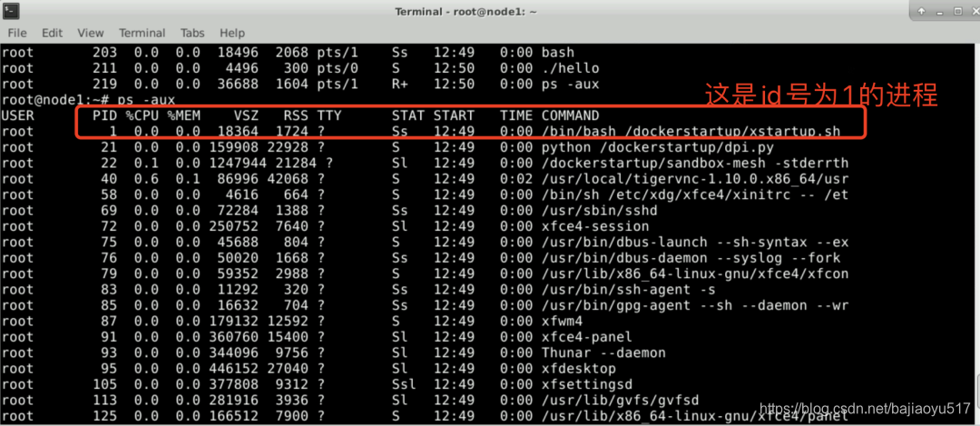Click the '0:02' TIME value
The width and height of the screenshot is (980, 426).
[516, 179]
